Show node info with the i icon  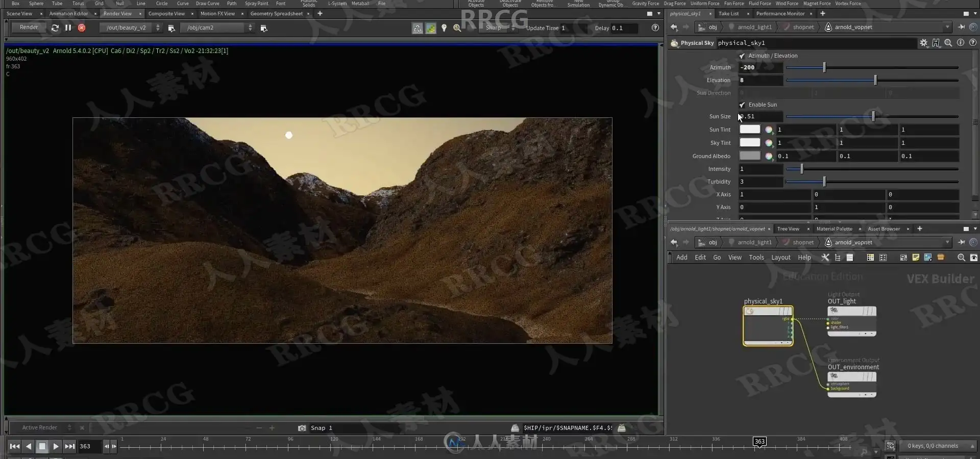[961, 43]
